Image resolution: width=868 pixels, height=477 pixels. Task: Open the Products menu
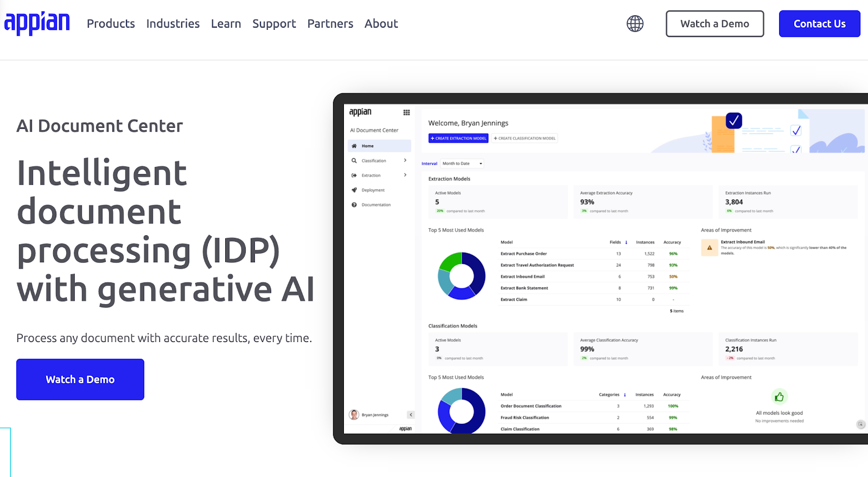(111, 24)
